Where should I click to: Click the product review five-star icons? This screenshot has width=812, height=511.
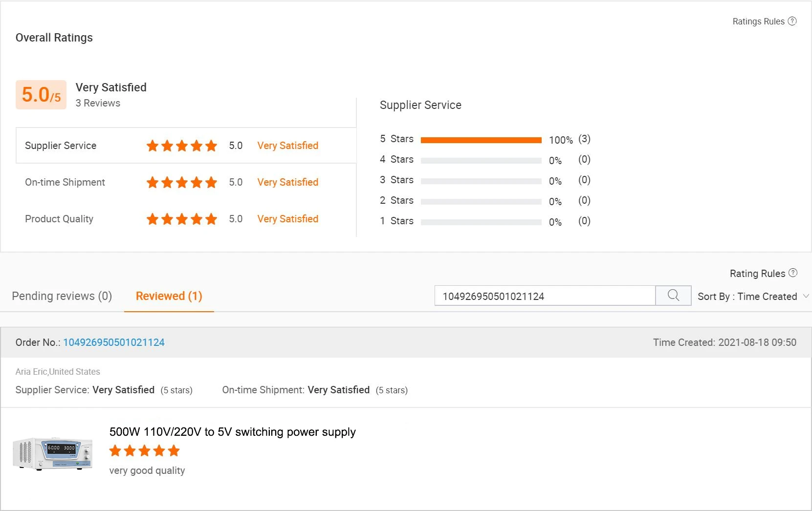pyautogui.click(x=144, y=451)
